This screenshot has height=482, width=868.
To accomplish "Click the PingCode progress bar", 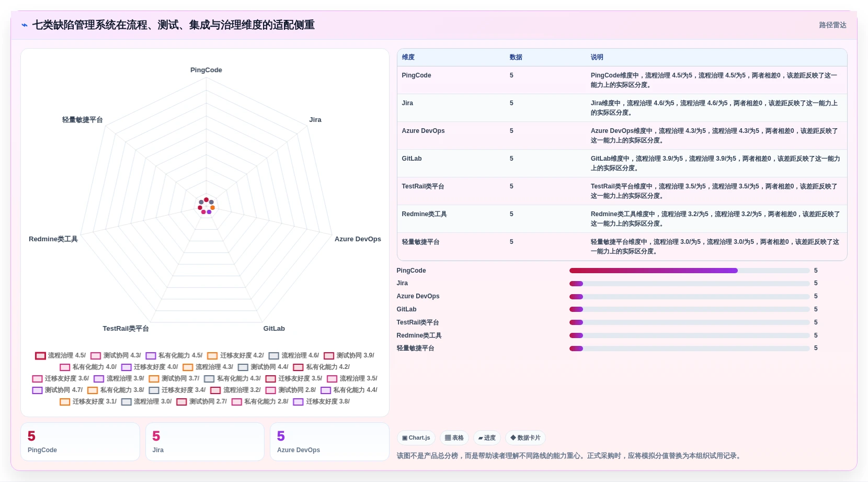I will point(689,271).
